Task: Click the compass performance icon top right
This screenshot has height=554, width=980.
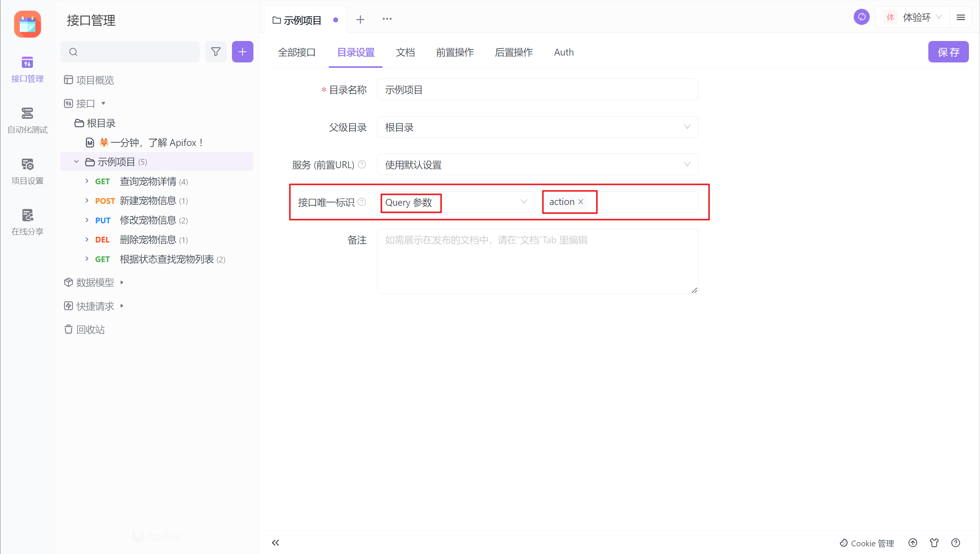Action: pyautogui.click(x=862, y=17)
